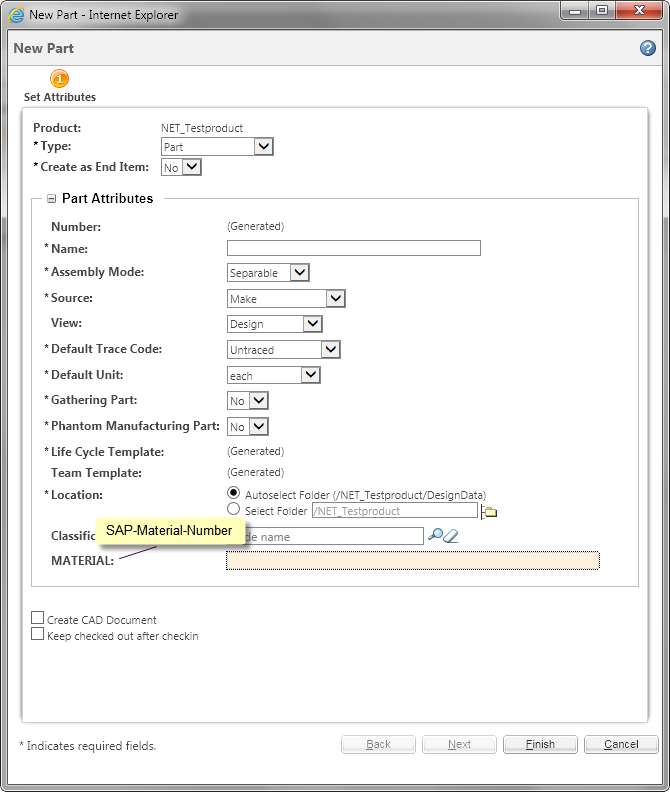Open the help icon in the New Part header
This screenshot has width=670, height=792.
tap(647, 48)
